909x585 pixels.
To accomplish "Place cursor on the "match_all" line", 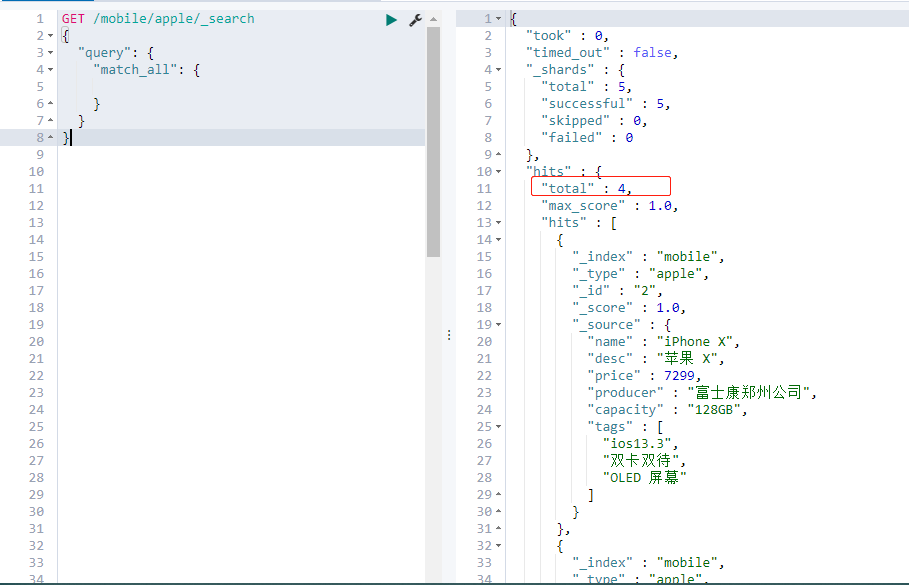I will click(147, 70).
